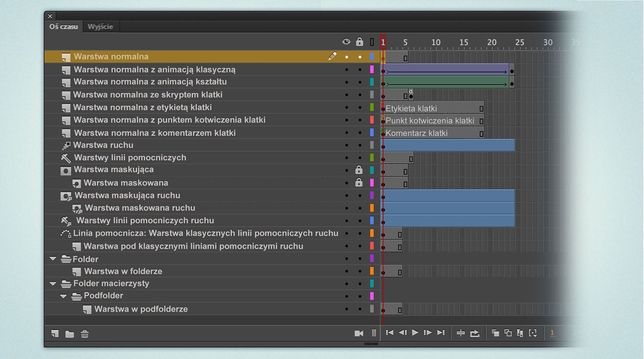The image size is (644, 359).
Task: Toggle visibility of all layers with eye icon
Action: point(346,42)
